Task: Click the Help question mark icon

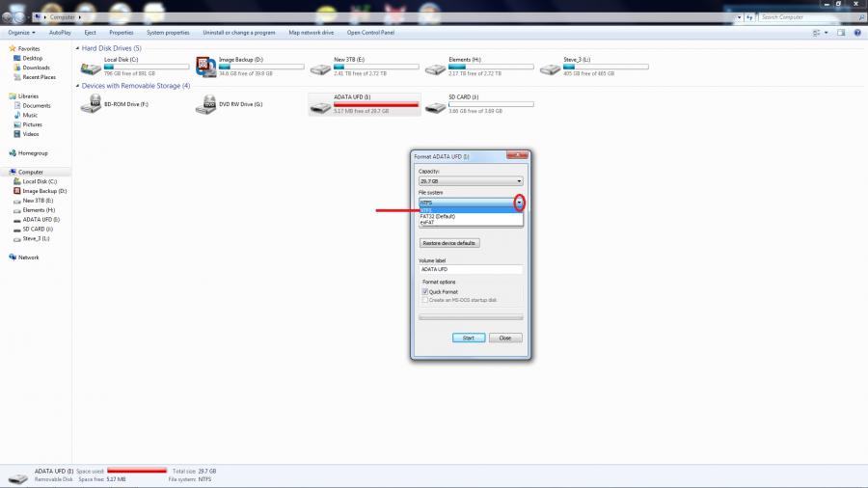Action: [x=857, y=33]
